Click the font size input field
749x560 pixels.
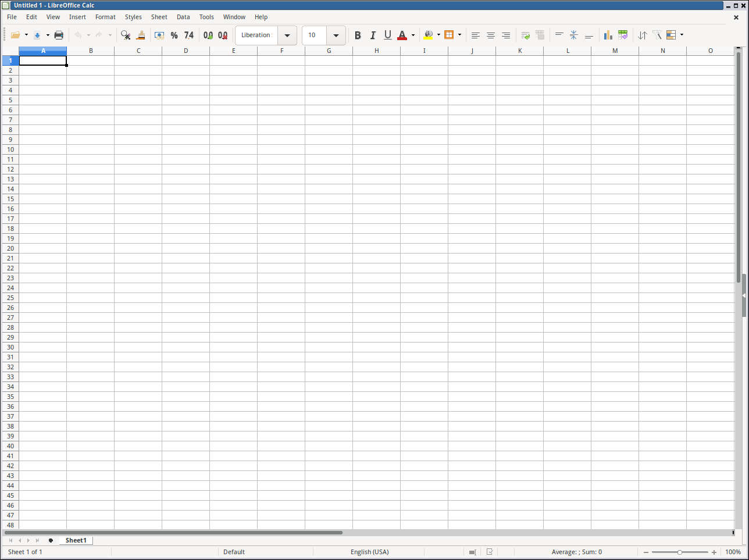coord(315,35)
